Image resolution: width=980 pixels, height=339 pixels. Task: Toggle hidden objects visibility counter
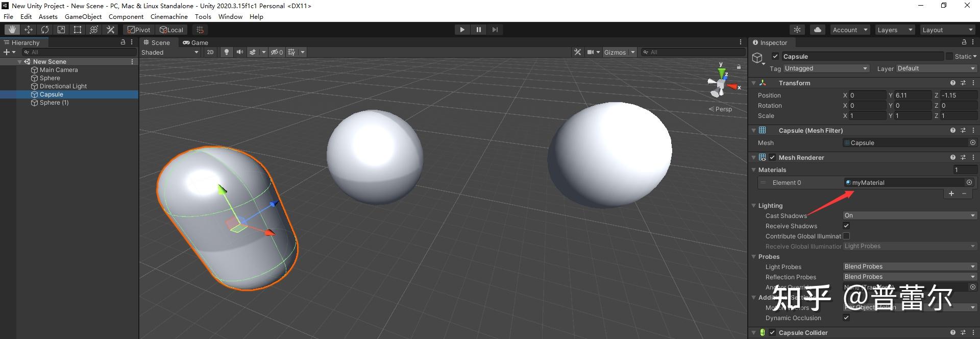coord(277,52)
